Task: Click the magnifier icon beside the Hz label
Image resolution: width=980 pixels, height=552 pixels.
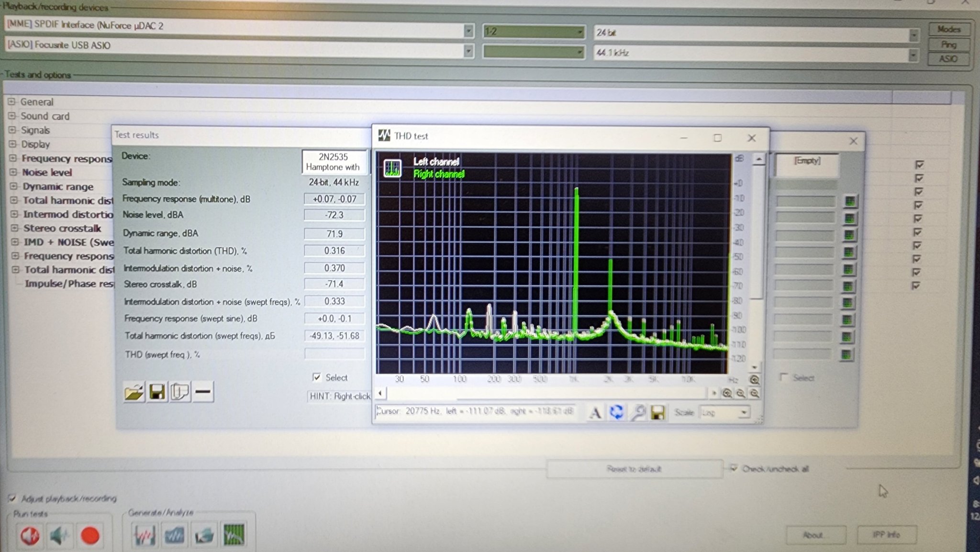Action: pos(754,380)
